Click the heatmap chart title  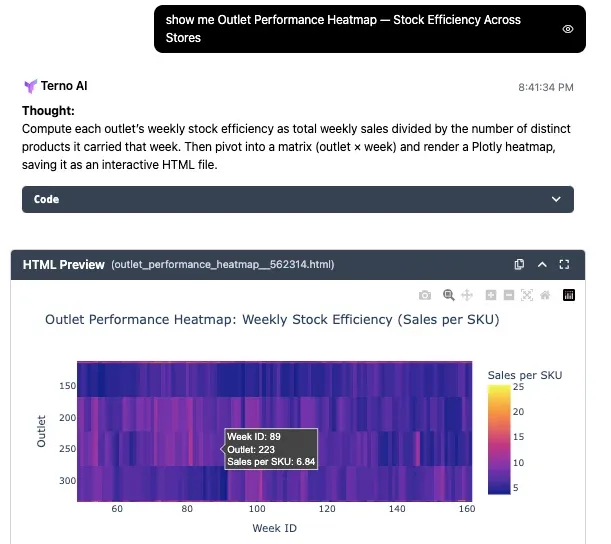(272, 320)
